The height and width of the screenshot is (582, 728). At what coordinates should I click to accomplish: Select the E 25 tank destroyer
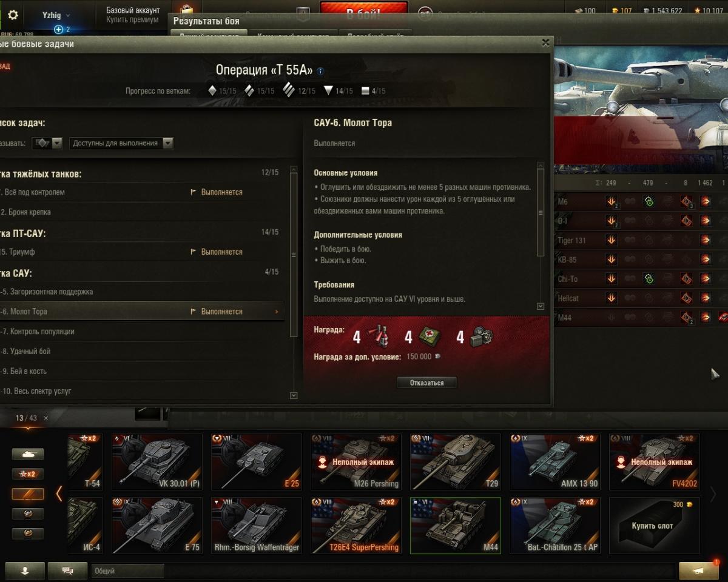point(256,461)
